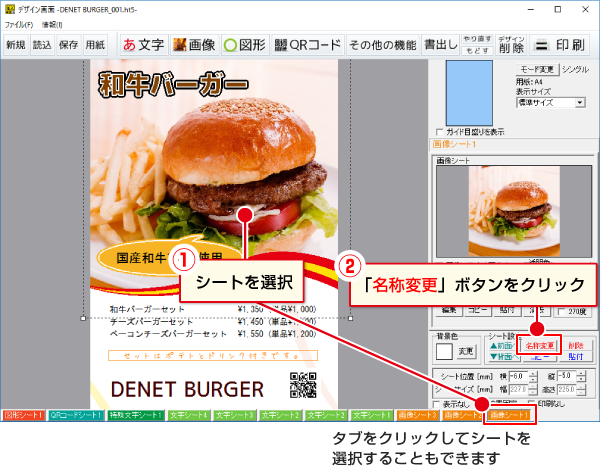Open the あ文字 text tool
The image size is (602, 468).
[x=144, y=45]
